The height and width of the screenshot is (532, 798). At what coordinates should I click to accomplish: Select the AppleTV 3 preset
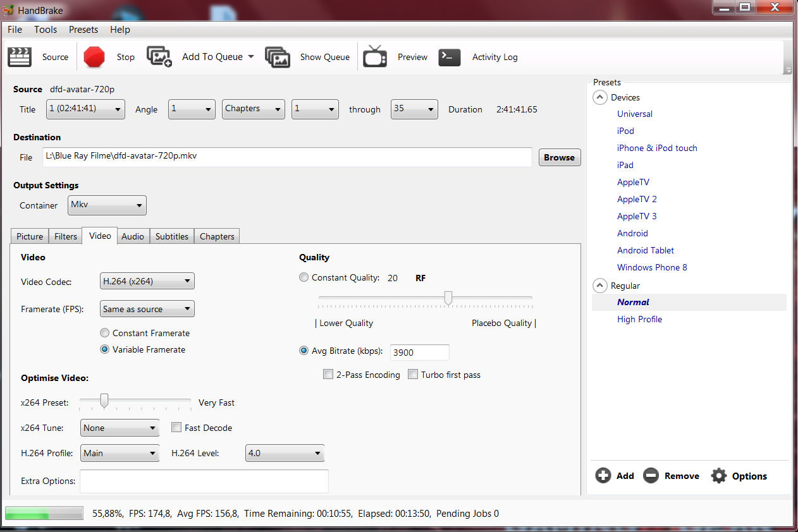coord(637,216)
